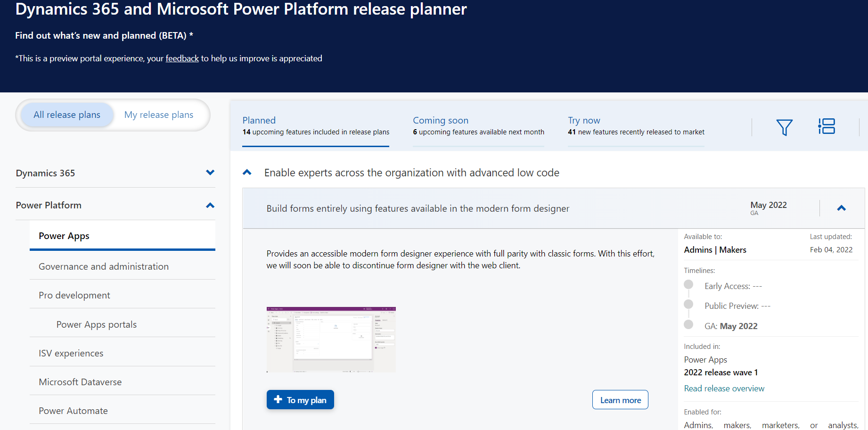The width and height of the screenshot is (868, 430).
Task: Open the Planned tab
Action: [x=315, y=125]
